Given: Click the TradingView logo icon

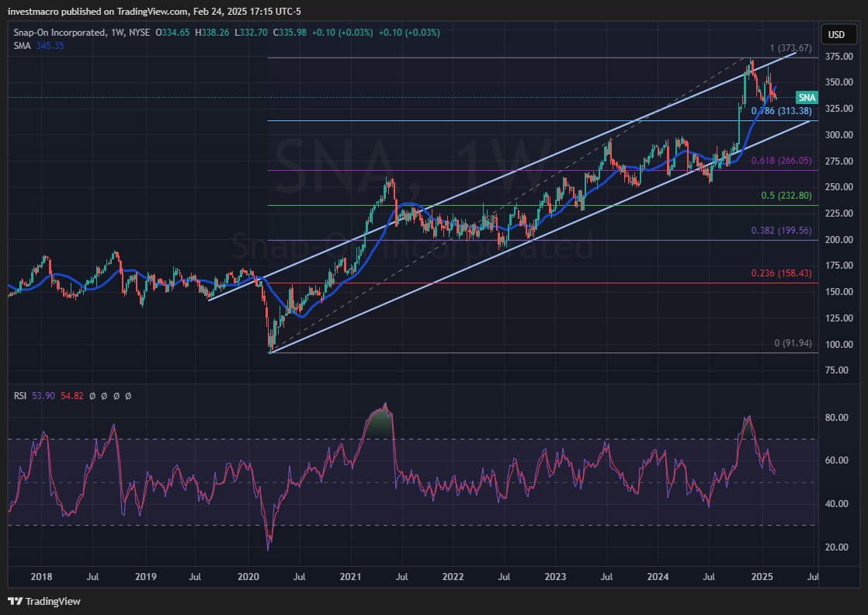Looking at the screenshot, I should (15, 601).
